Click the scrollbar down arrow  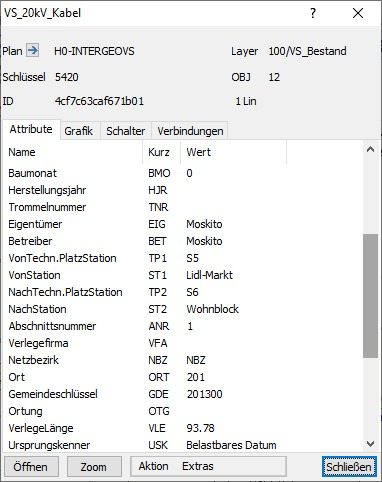(x=370, y=444)
